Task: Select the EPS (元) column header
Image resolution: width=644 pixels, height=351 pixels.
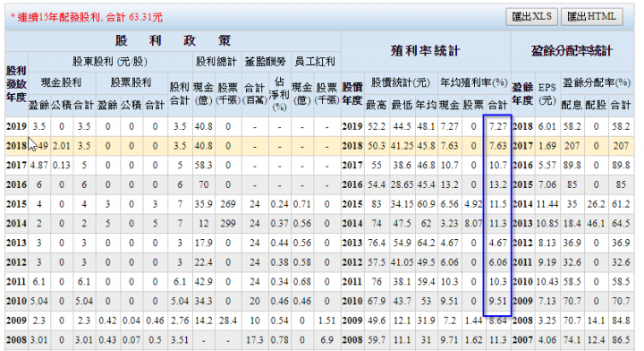Action: click(547, 94)
